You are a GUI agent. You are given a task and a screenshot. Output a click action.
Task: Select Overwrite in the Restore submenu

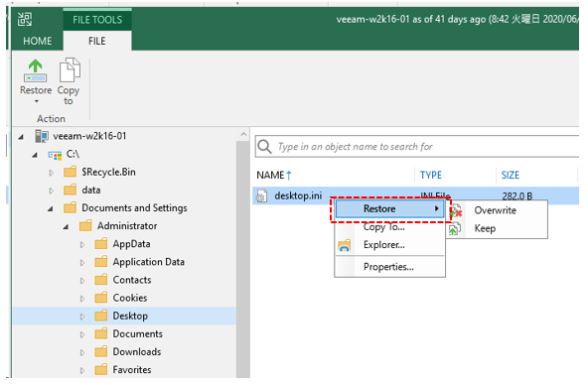[x=497, y=210]
